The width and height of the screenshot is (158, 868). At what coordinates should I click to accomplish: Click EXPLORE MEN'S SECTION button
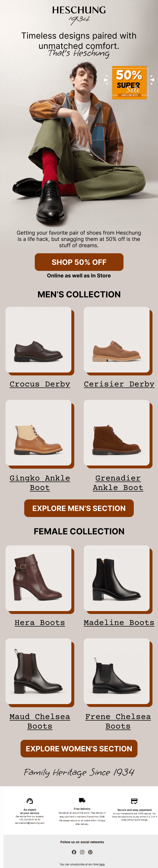pyautogui.click(x=79, y=508)
